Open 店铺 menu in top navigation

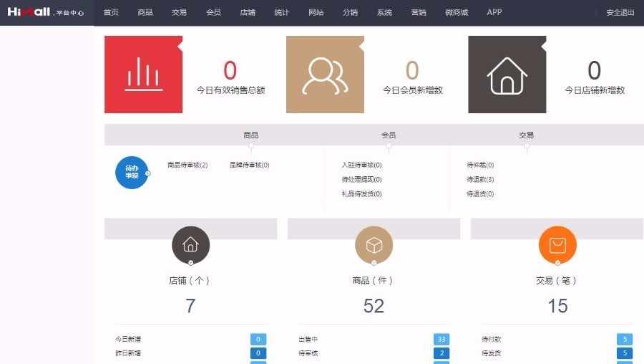pyautogui.click(x=248, y=12)
